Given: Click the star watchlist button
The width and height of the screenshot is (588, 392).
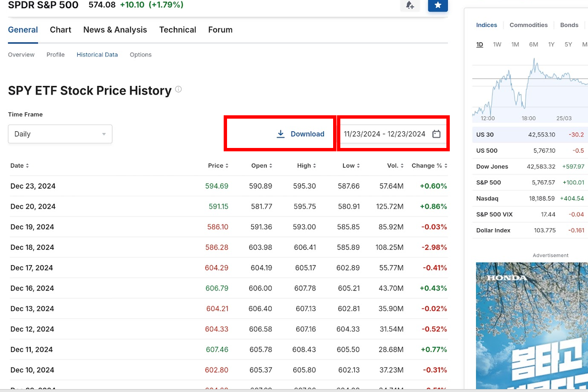Looking at the screenshot, I should 438,5.
